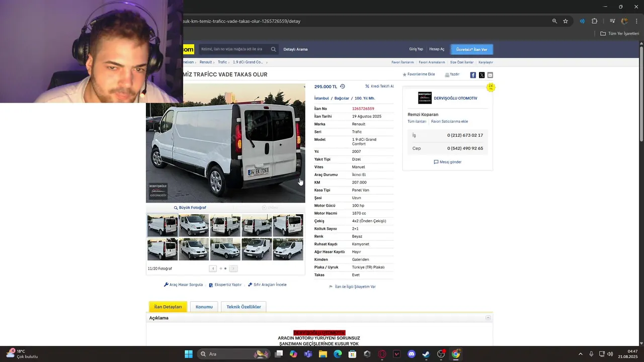The image size is (644, 362).
Task: Open Favori İlanlarım menu link
Action: (403, 62)
